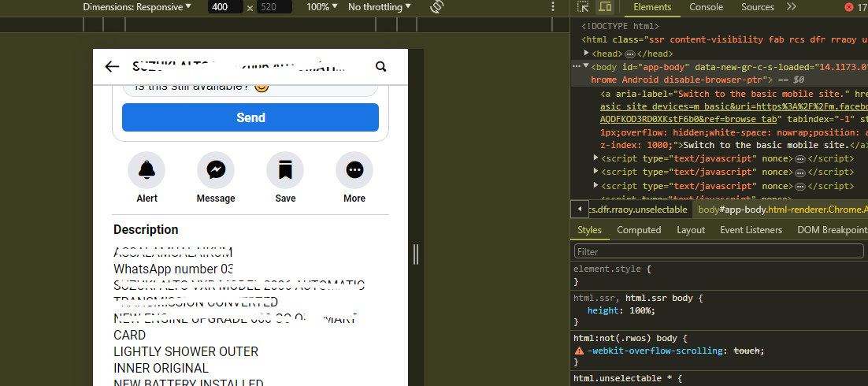
Task: Click the viewport height field
Action: (x=275, y=7)
